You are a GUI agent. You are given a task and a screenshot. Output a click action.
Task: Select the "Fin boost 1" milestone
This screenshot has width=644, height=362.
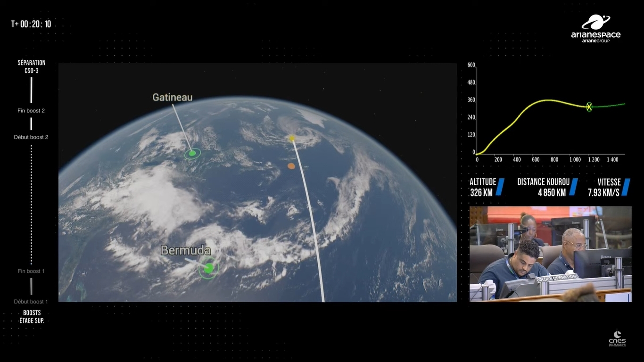coord(31,271)
